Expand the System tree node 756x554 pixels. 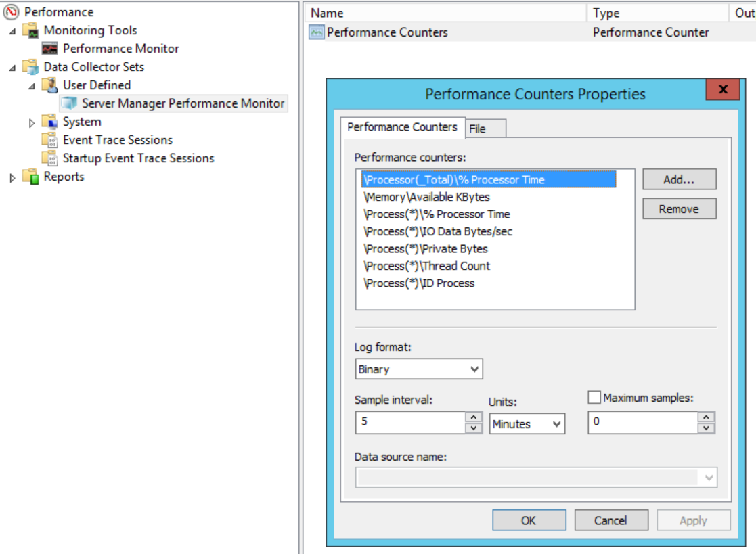point(31,122)
